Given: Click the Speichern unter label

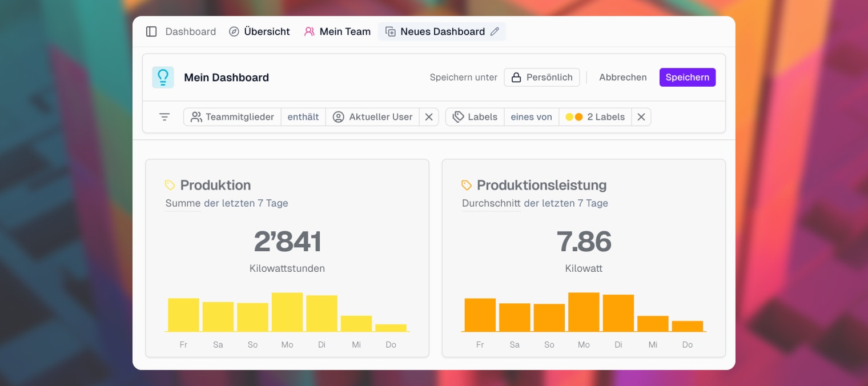Looking at the screenshot, I should pyautogui.click(x=464, y=77).
